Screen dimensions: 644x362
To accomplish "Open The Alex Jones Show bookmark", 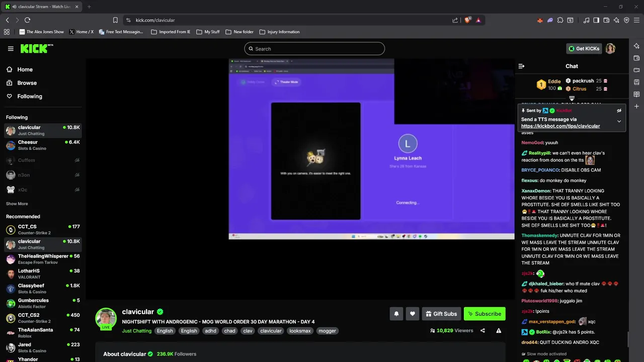I will tap(41, 32).
